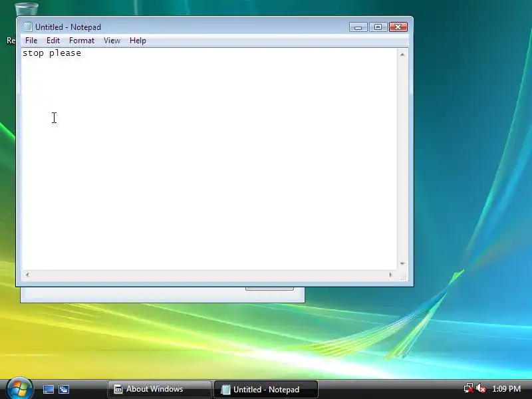
Task: Click the vertical scrollbar down arrow
Action: pos(402,263)
